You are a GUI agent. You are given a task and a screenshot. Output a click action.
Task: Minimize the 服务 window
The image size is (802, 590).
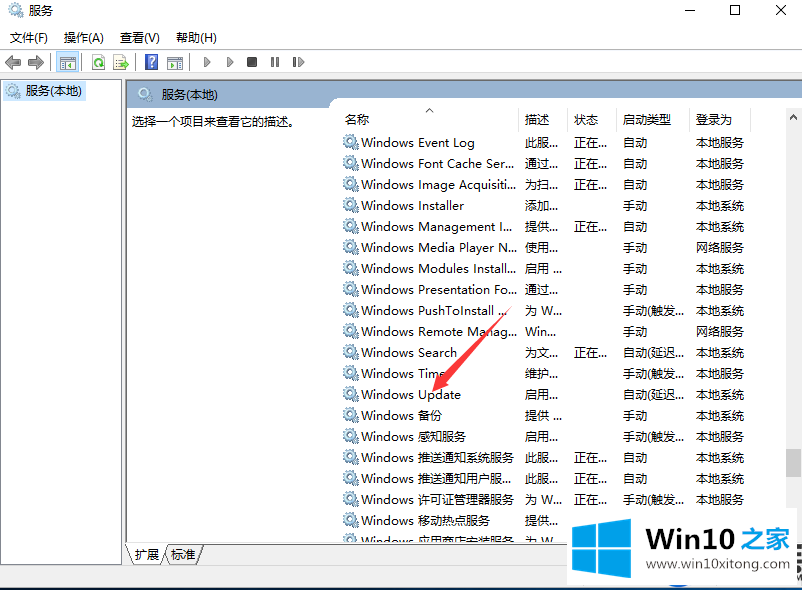(x=690, y=10)
